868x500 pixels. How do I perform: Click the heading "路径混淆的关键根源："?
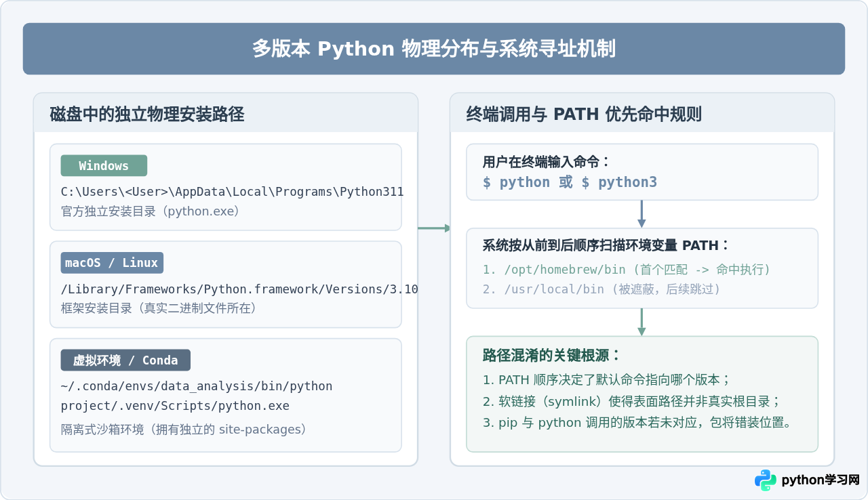552,356
